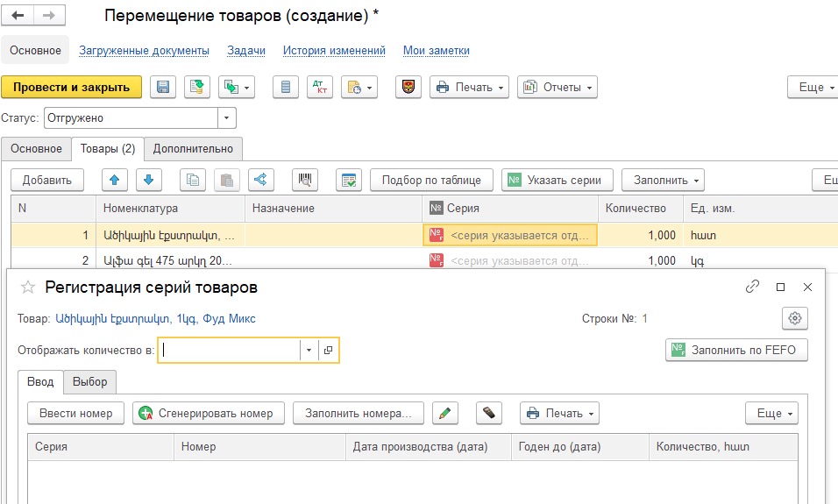Click the Серия column header in goods table
Screen dimensions: 838x504
click(x=510, y=209)
